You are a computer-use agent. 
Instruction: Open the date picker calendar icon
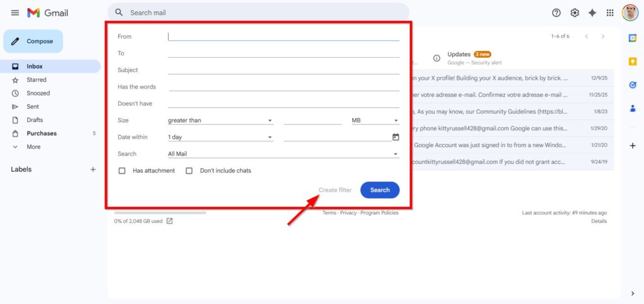point(396,137)
